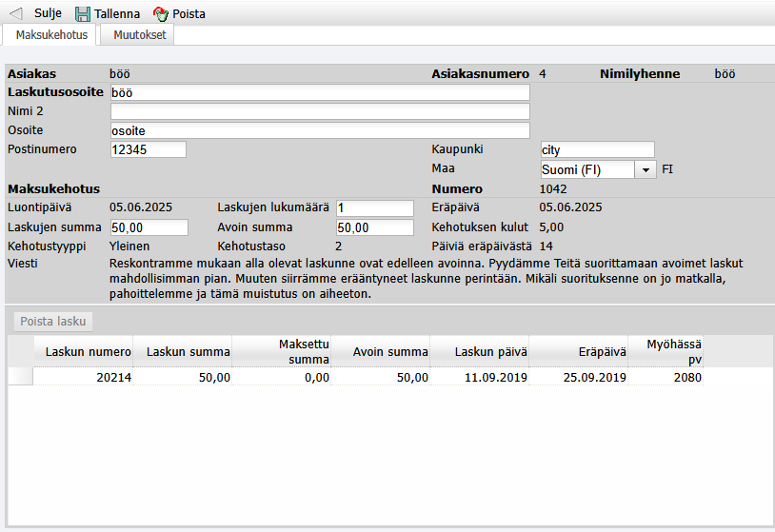The image size is (775, 532).
Task: Click the Laskutusosoite input field
Action: [320, 92]
